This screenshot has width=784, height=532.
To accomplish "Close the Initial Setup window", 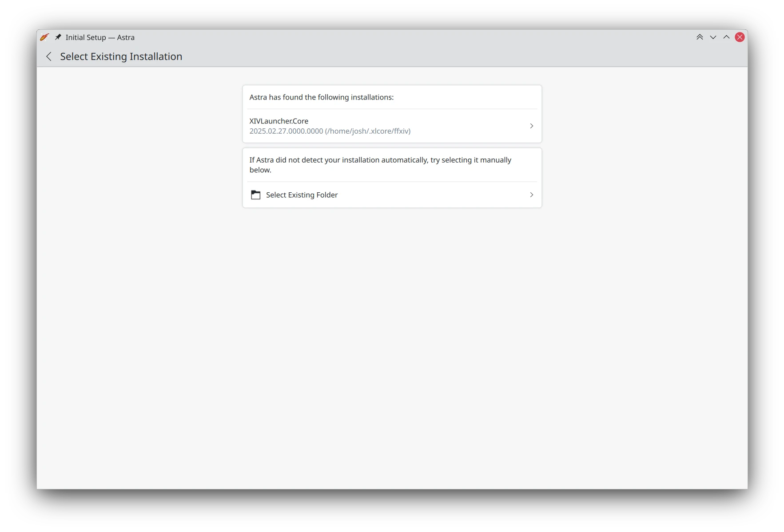I will click(x=740, y=37).
